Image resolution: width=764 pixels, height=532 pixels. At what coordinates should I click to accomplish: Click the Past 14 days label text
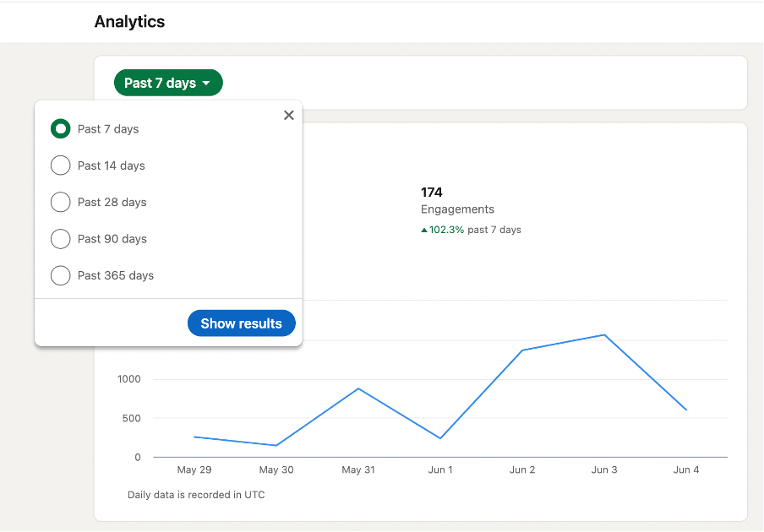tap(111, 166)
